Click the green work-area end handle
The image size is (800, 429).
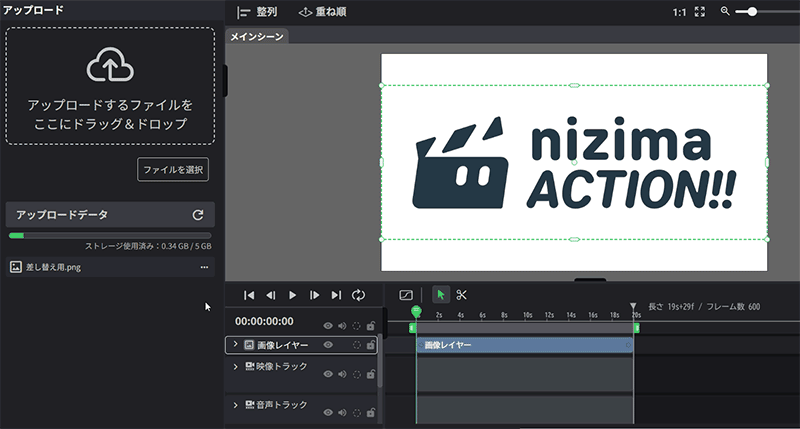pos(636,328)
